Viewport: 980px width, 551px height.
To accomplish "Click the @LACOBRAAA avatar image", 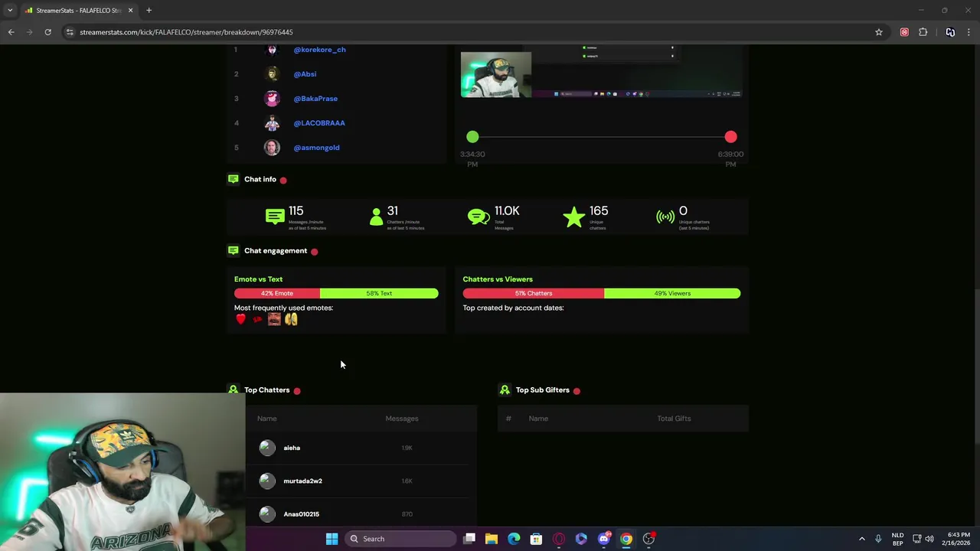I will pos(272,123).
